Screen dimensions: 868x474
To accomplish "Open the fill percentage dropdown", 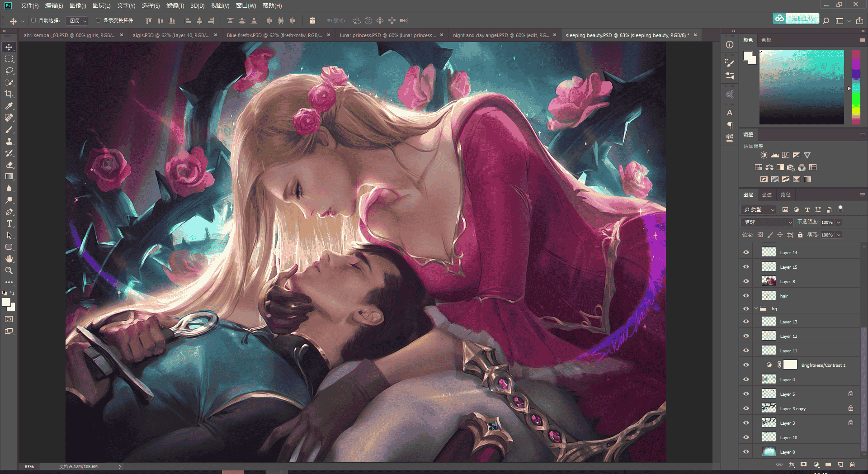I will (839, 235).
